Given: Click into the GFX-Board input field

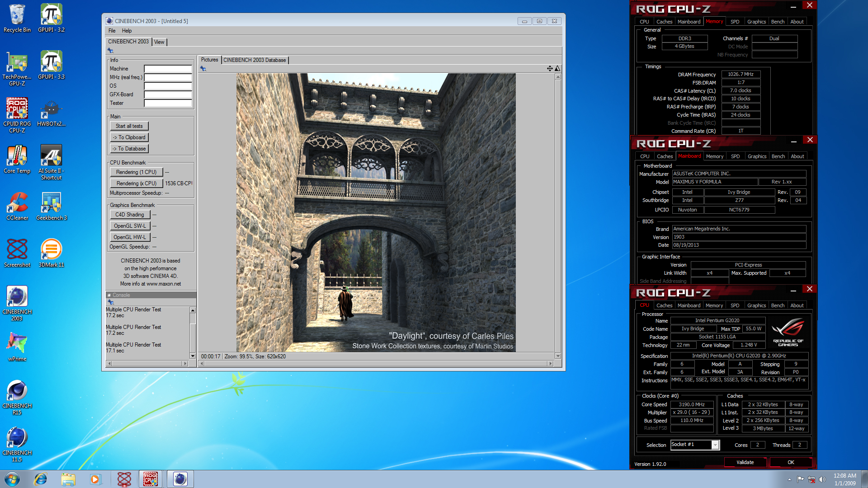Looking at the screenshot, I should coord(168,95).
